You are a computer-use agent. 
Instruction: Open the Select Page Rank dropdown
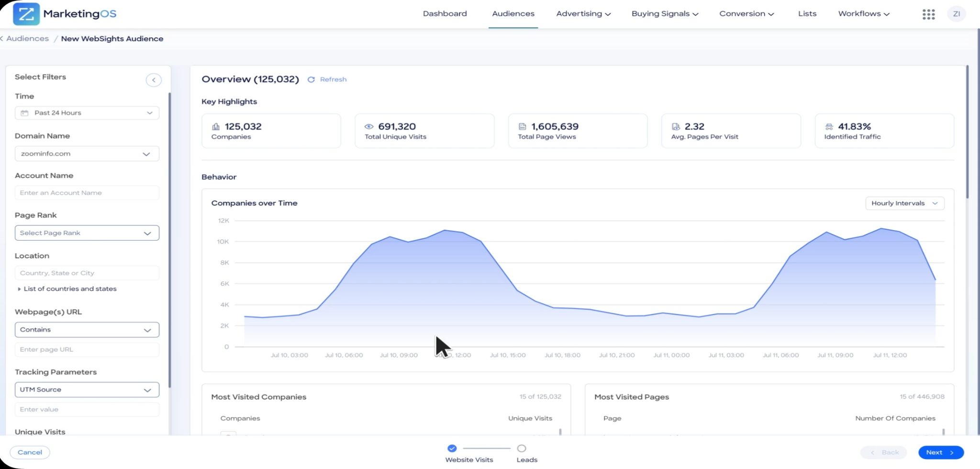[87, 233]
